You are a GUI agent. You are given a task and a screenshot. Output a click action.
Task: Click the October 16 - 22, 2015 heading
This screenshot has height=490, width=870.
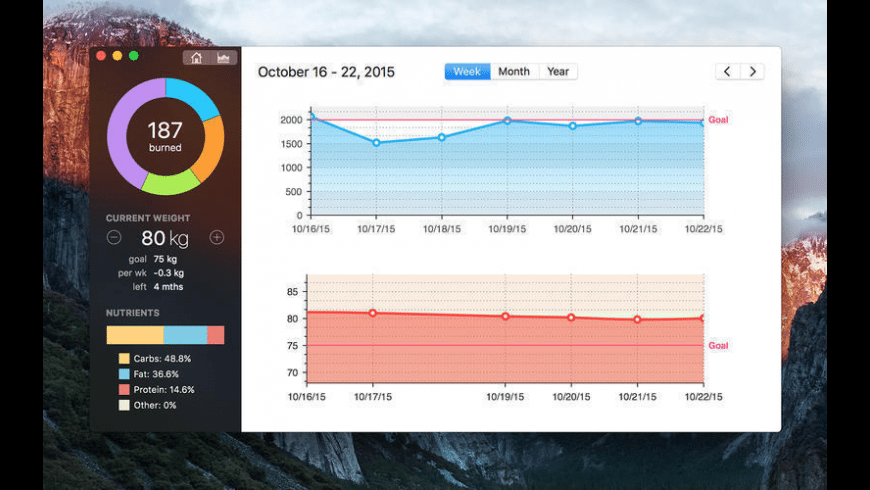pos(326,72)
